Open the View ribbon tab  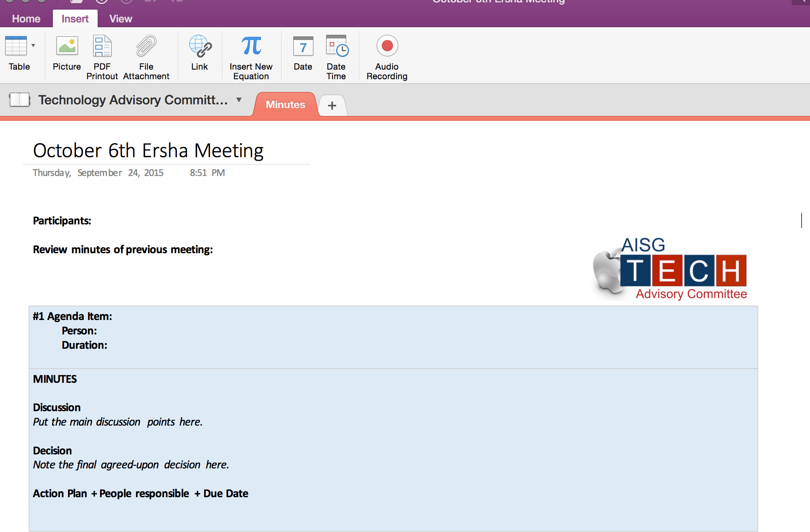120,19
